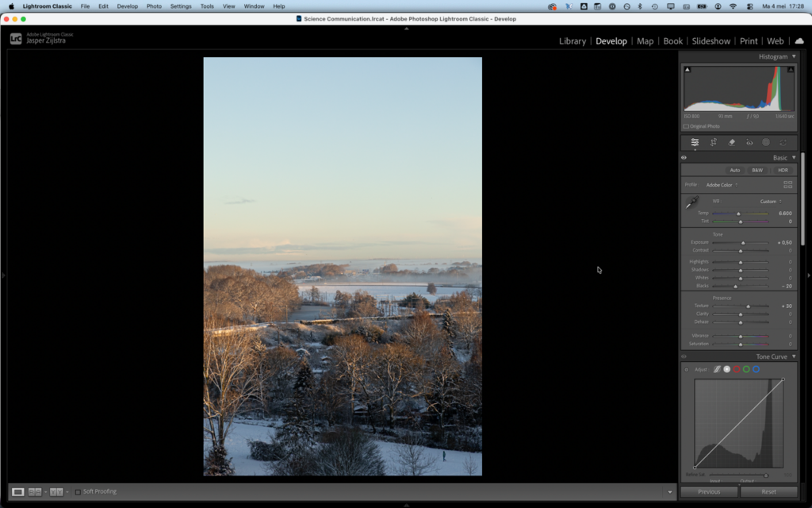Open the Photo menu
Image resolution: width=812 pixels, height=508 pixels.
[x=154, y=6]
